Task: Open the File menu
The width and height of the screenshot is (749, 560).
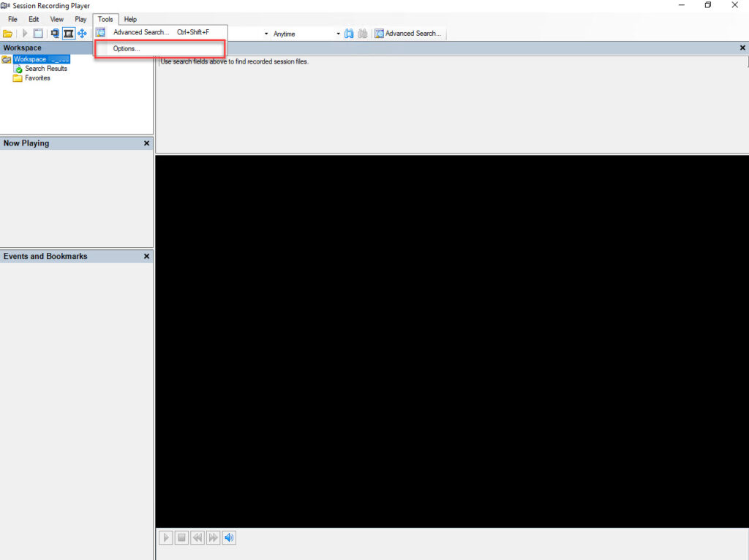Action: [13, 19]
